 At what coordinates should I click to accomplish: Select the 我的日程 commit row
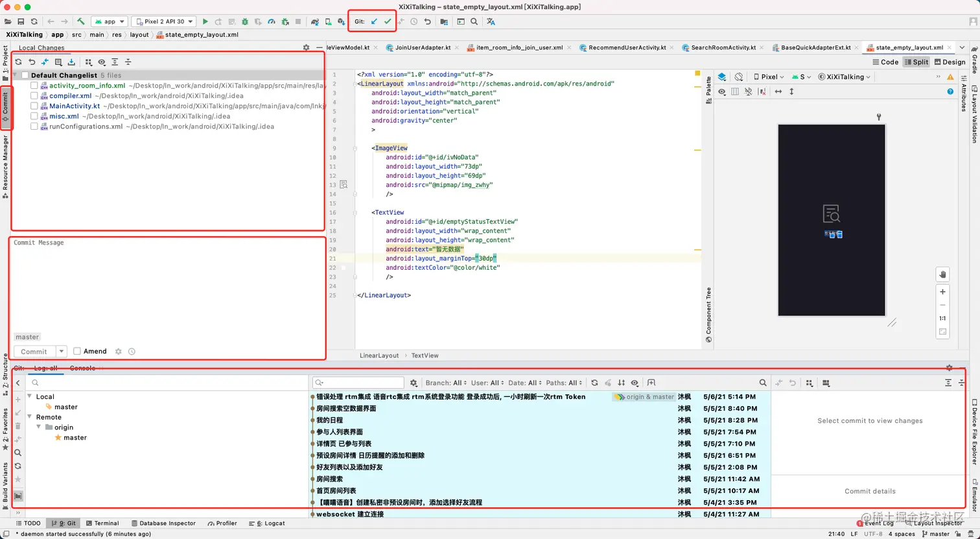[x=541, y=420]
